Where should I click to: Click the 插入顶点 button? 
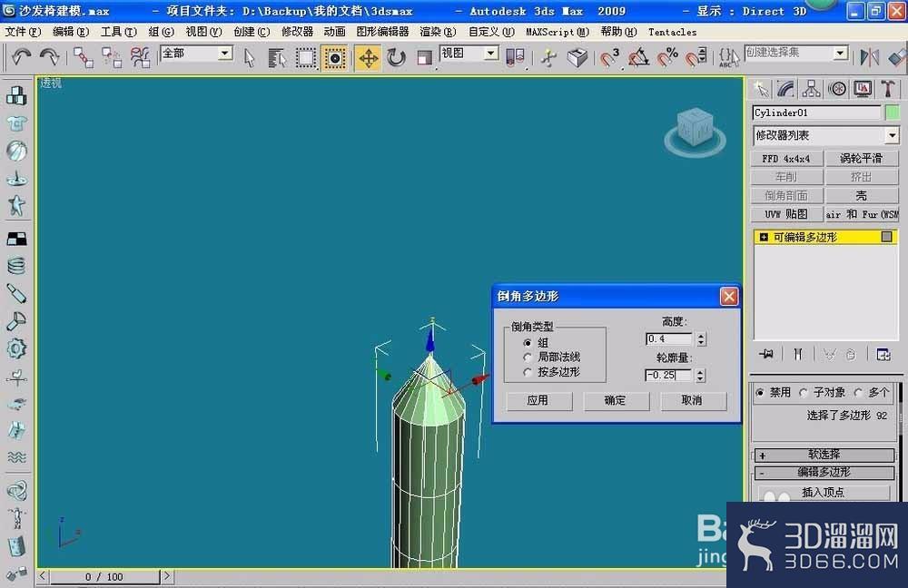824,493
